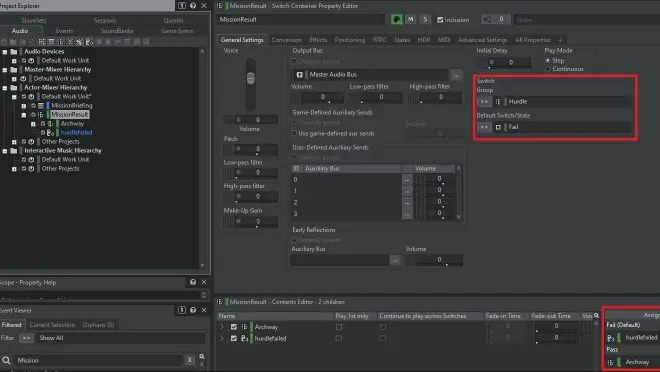Collapse the MissionResult tree node

pos(24,115)
